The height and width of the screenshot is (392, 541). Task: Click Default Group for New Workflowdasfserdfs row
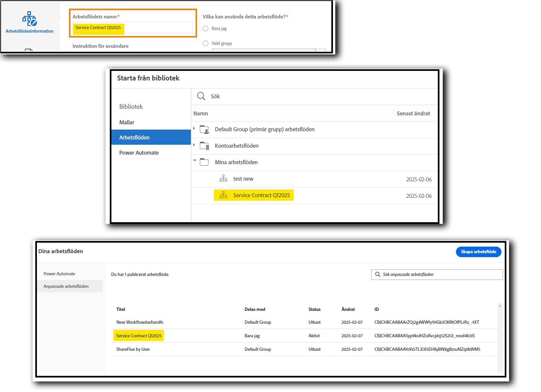pyautogui.click(x=258, y=322)
